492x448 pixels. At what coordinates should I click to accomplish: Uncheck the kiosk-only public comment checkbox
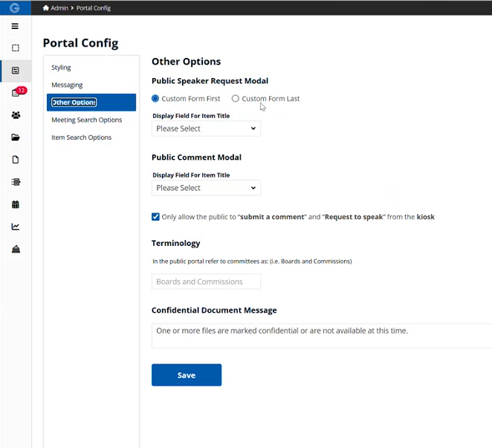tap(155, 217)
